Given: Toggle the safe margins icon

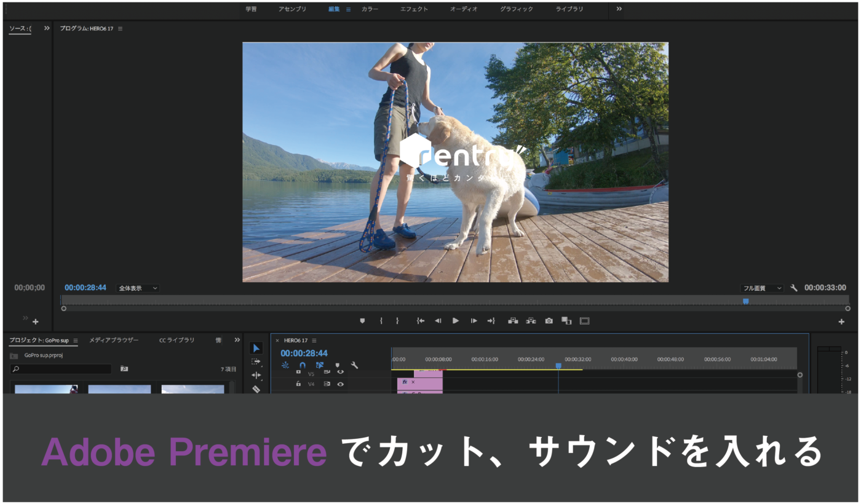Looking at the screenshot, I should [x=584, y=321].
